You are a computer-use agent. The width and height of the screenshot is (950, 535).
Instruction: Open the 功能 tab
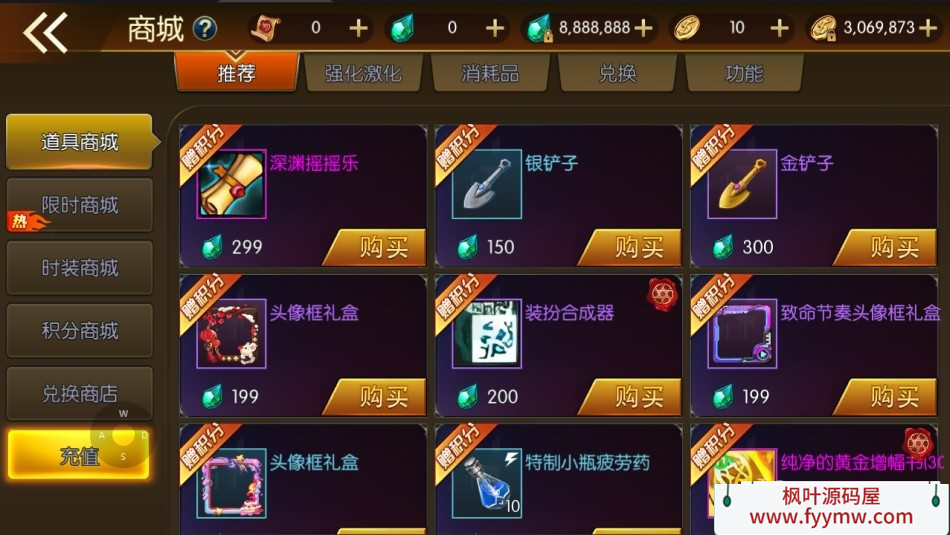pyautogui.click(x=745, y=73)
